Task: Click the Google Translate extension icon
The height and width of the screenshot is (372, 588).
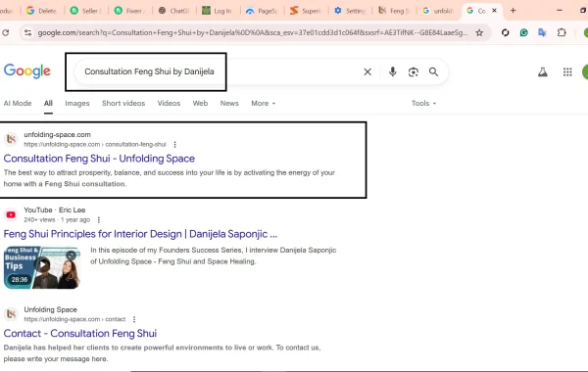Action: click(542, 32)
